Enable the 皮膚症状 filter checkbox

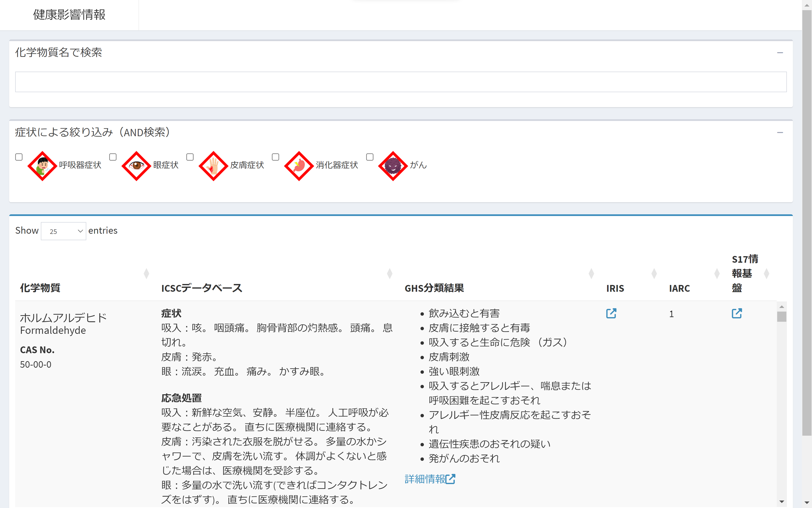pyautogui.click(x=190, y=157)
